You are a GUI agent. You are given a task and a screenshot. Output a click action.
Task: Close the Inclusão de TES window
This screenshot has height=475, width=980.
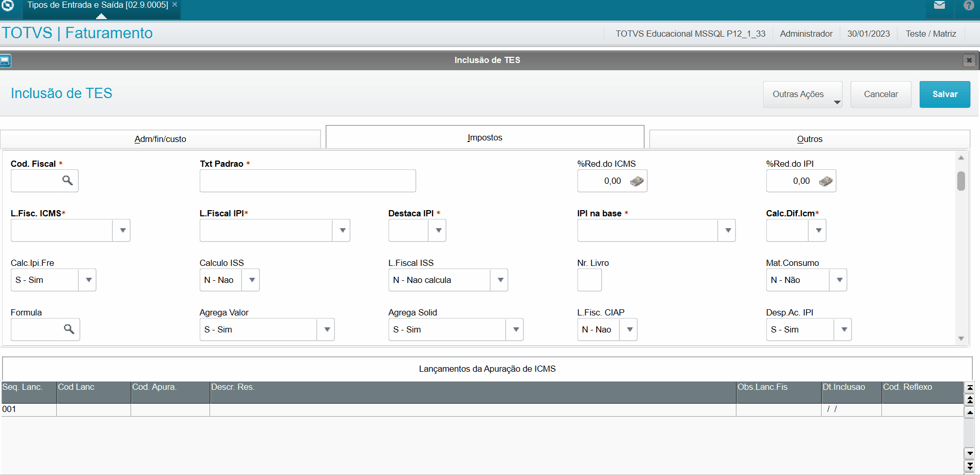[969, 60]
